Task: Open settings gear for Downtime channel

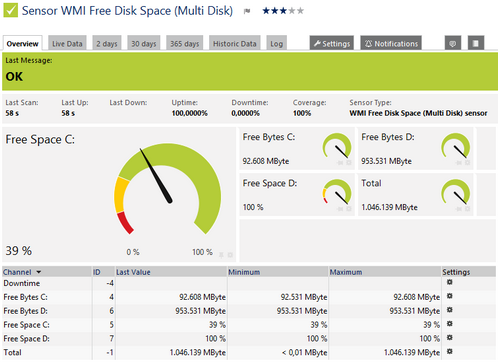Action: point(449,282)
